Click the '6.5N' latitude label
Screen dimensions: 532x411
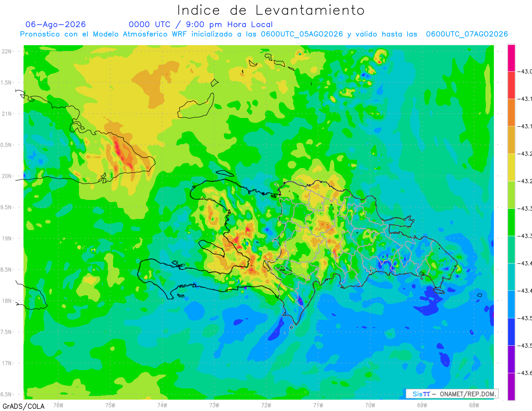pyautogui.click(x=7, y=395)
